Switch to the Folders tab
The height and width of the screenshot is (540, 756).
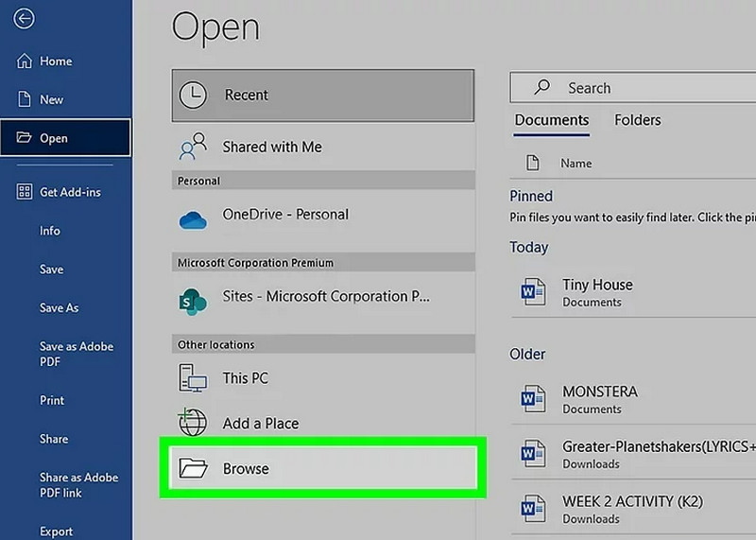[x=637, y=120]
